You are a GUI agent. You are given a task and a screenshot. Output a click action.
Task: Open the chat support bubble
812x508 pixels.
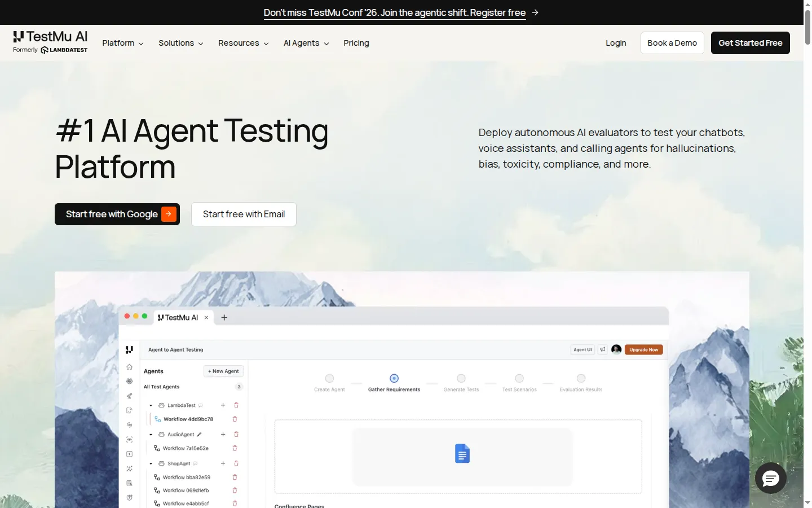(x=771, y=478)
